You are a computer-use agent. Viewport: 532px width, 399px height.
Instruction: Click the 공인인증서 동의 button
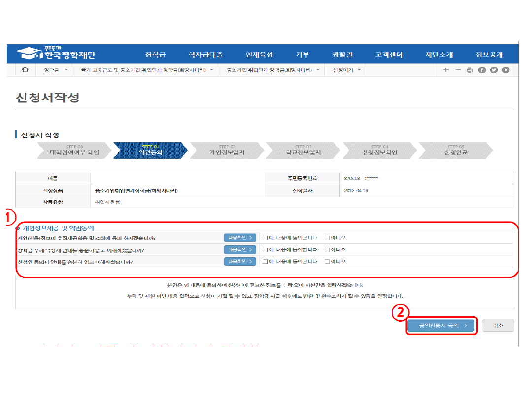point(441,326)
